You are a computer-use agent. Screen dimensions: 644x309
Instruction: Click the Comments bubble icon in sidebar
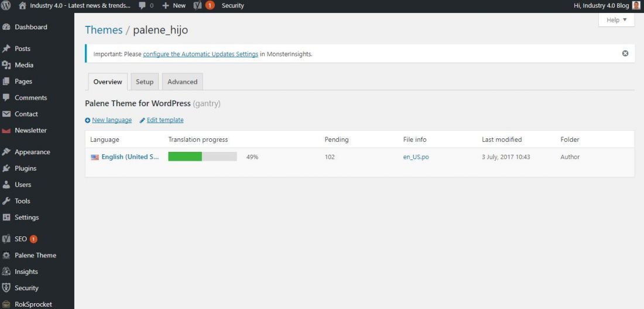[6, 97]
